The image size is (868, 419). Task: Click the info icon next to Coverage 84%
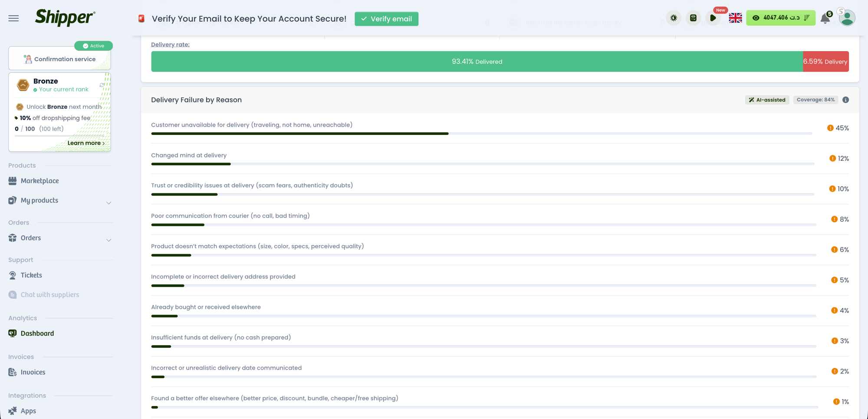[845, 100]
